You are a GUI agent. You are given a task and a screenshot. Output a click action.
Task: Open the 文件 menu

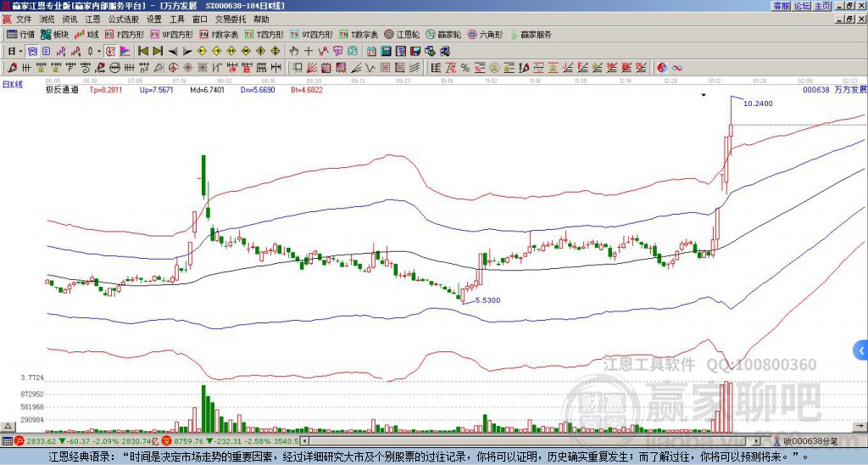point(24,20)
